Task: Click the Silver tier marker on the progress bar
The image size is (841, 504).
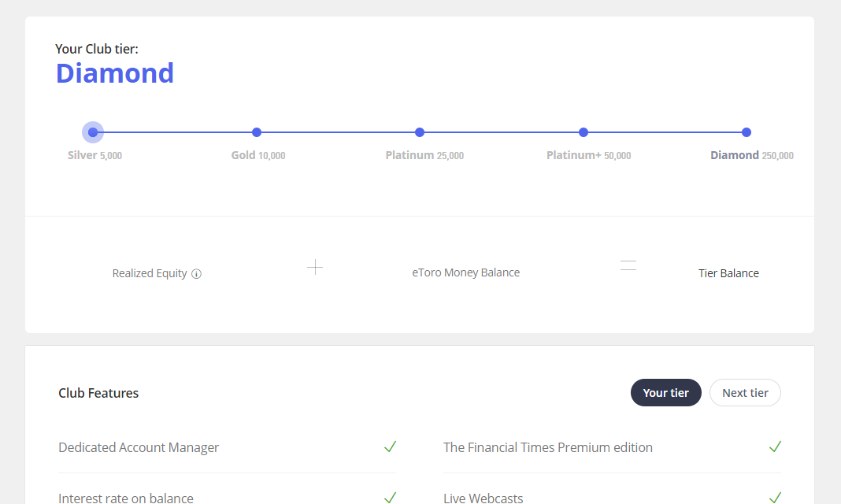Action: coord(93,132)
